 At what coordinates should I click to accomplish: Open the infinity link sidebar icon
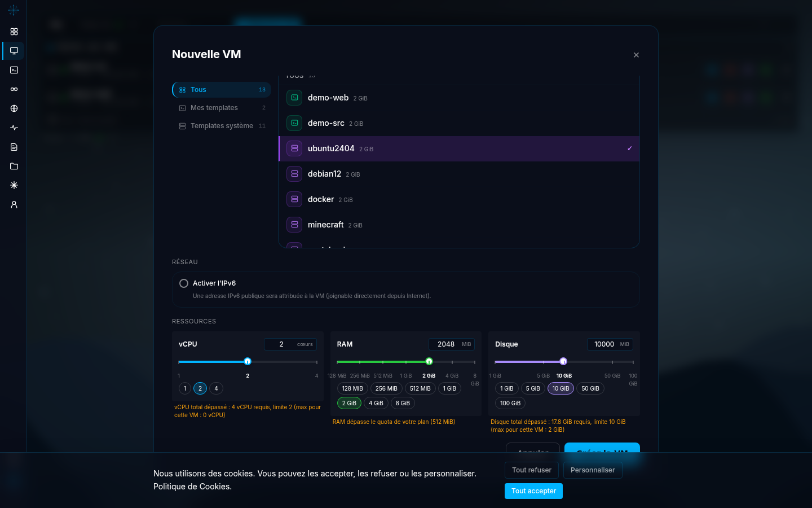point(14,89)
